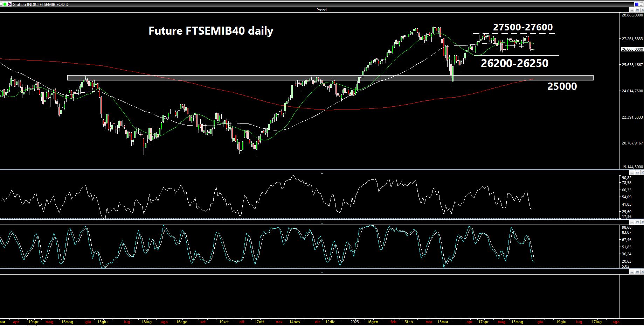Image resolution: width=644 pixels, height=326 pixels.
Task: Click the 25.638,1667 price axis value
Action: (632, 65)
